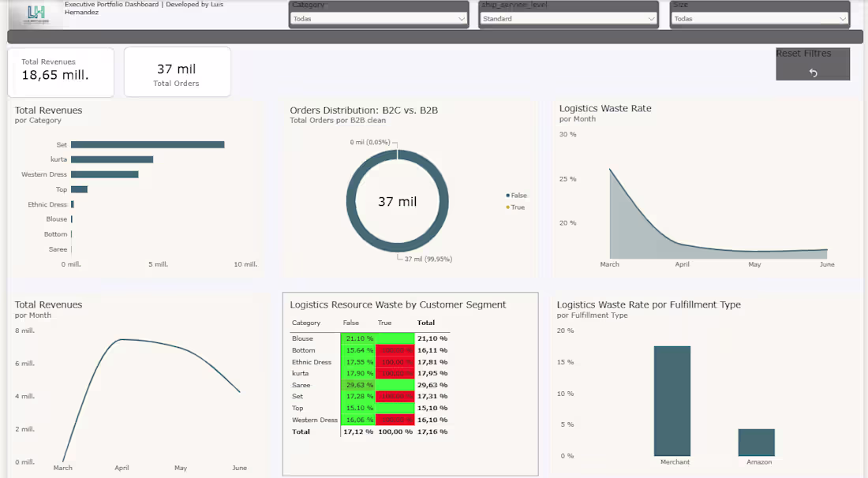Click the Bottom table row label
868x478 pixels.
tap(303, 350)
